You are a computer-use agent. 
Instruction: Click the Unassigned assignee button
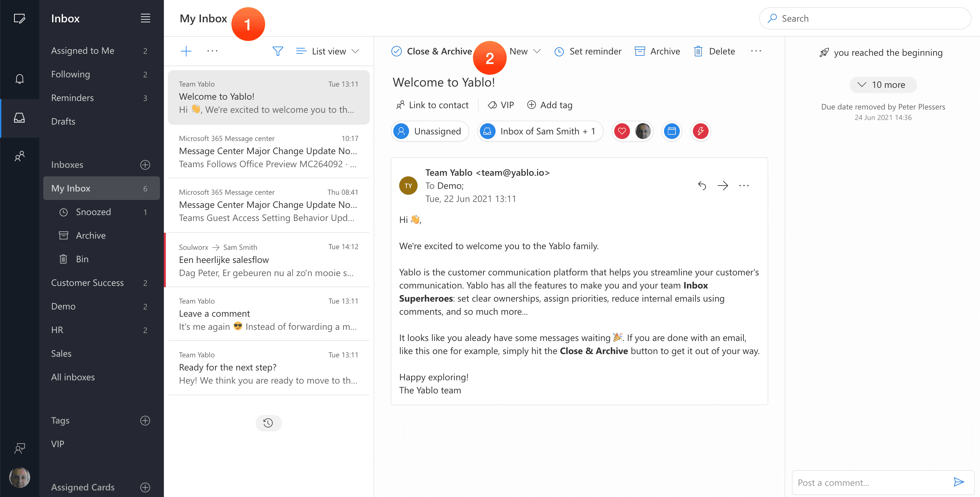pos(430,131)
